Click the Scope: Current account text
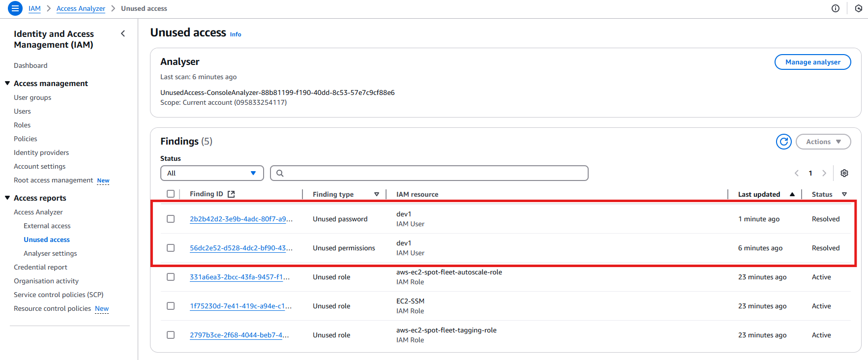868x360 pixels. (x=223, y=102)
